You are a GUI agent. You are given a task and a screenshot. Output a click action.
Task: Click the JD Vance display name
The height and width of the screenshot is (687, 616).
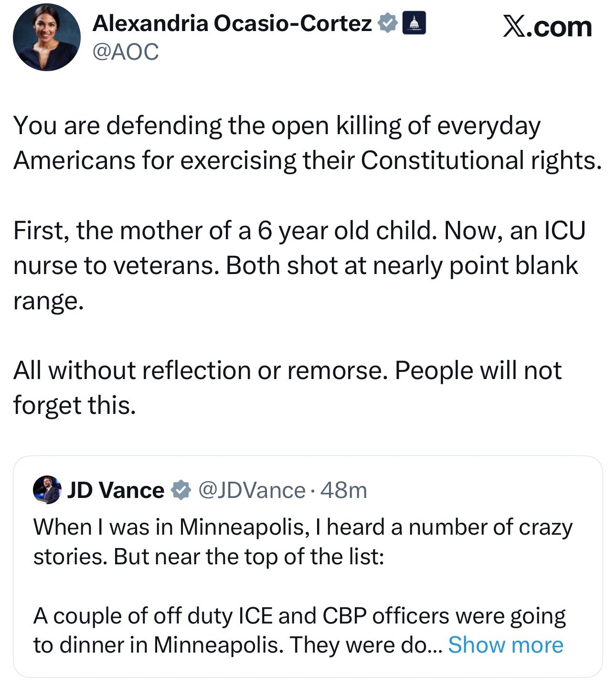116,490
